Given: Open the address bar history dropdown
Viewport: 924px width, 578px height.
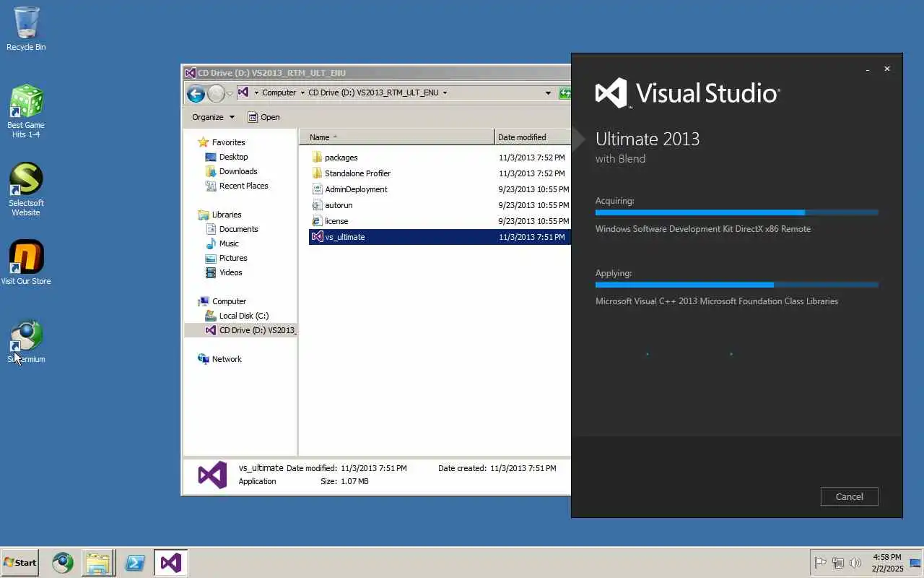Looking at the screenshot, I should pyautogui.click(x=548, y=92).
